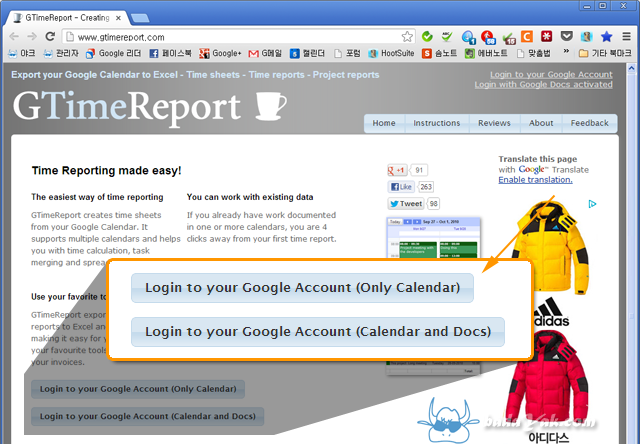Screen dimensions: 640x444
Task: Open the Instructions nav tab
Action: coord(437,123)
